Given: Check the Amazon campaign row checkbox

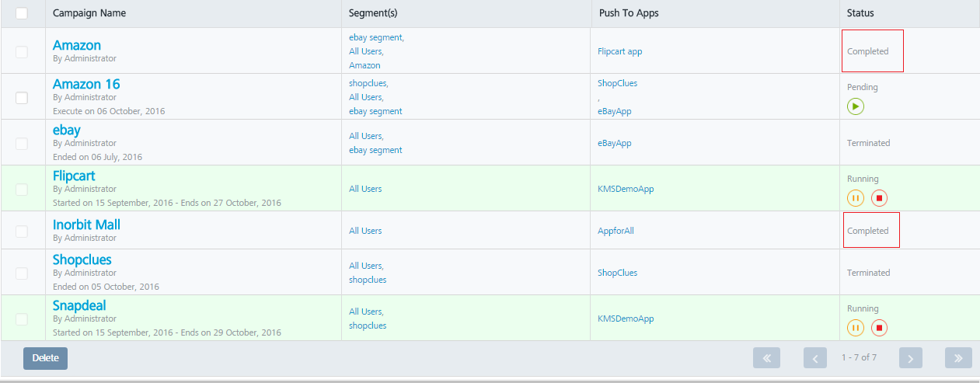Looking at the screenshot, I should 22,51.
